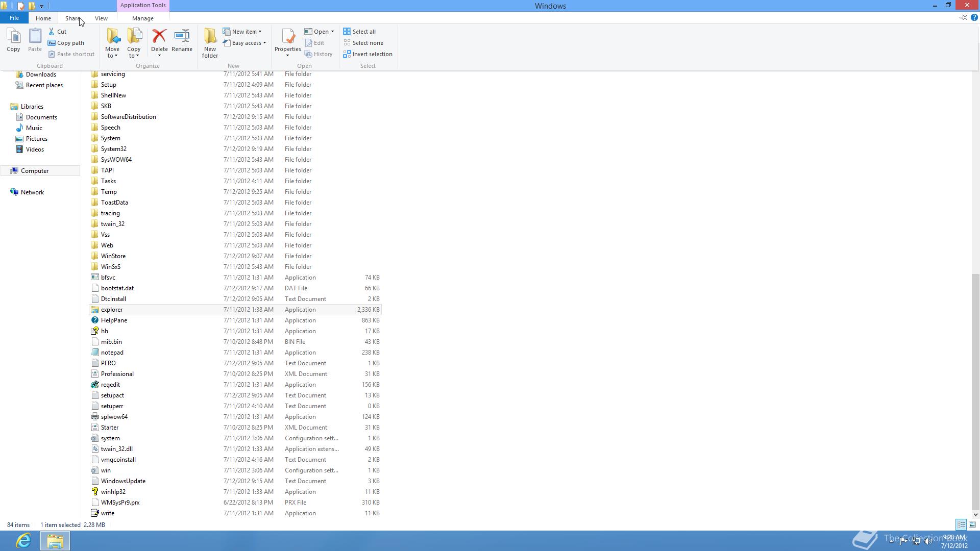The width and height of the screenshot is (980, 551).
Task: Select Recent places in navigation pane
Action: click(39, 85)
